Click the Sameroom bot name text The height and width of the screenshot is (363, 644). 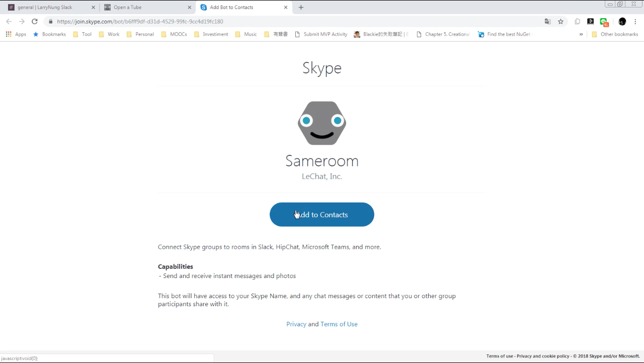coord(322,161)
